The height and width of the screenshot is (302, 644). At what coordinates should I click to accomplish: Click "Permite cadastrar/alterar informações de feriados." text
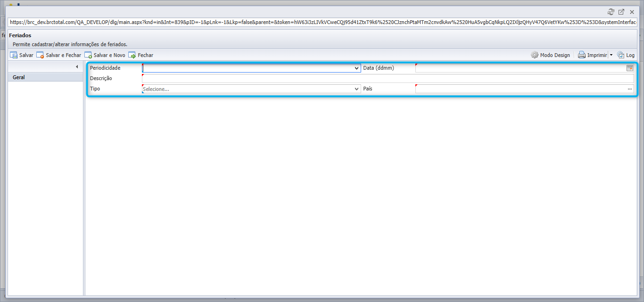70,44
